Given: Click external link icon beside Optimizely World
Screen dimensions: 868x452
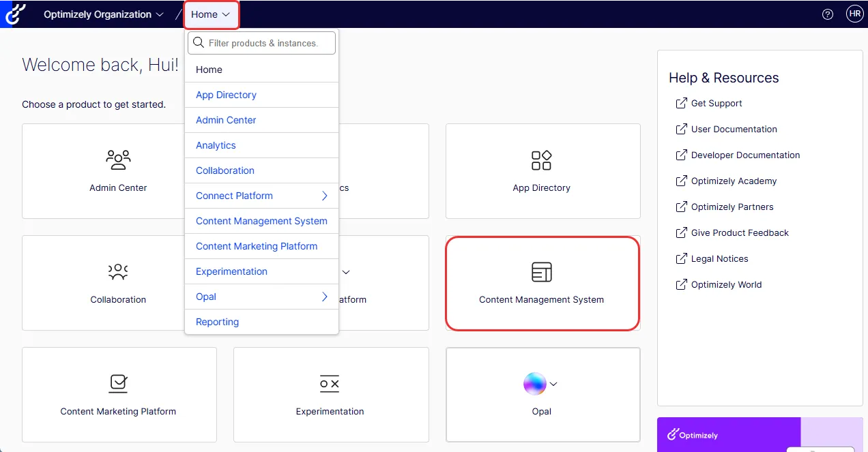Looking at the screenshot, I should tap(681, 284).
